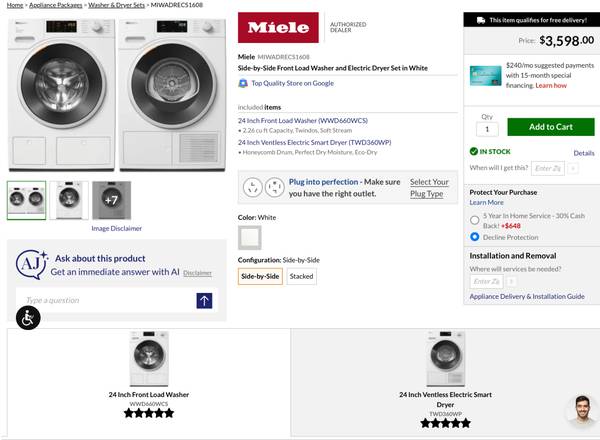Click the plug outlet type icon
600x440 pixels.
263,187
